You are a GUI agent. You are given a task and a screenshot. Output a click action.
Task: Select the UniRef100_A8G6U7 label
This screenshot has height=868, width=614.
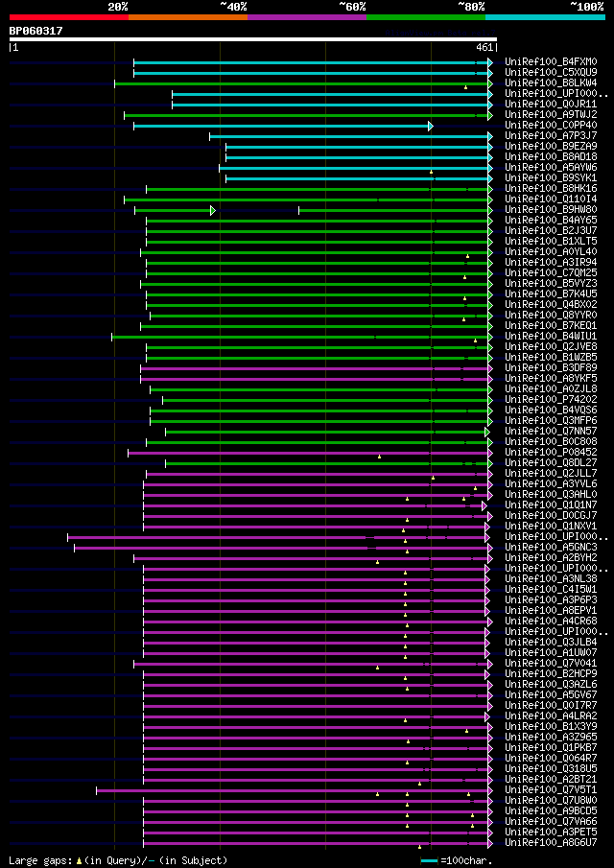(551, 842)
